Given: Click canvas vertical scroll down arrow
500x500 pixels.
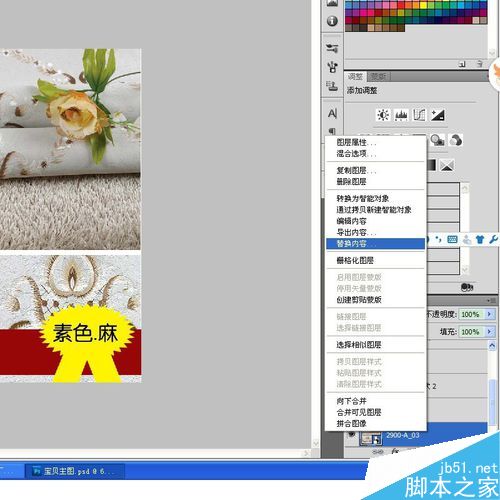Looking at the screenshot, I should click(315, 444).
